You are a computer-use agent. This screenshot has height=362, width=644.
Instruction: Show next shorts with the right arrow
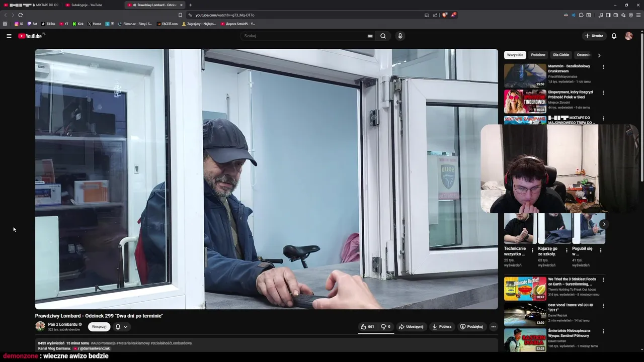pyautogui.click(x=603, y=224)
